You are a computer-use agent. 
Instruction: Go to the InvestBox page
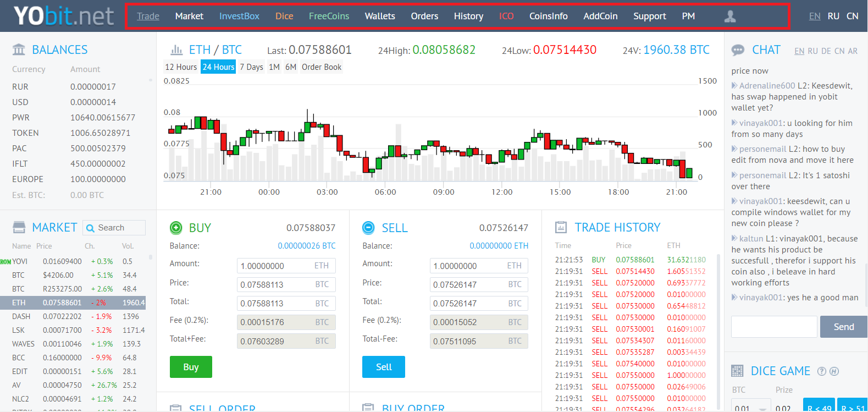click(x=239, y=17)
